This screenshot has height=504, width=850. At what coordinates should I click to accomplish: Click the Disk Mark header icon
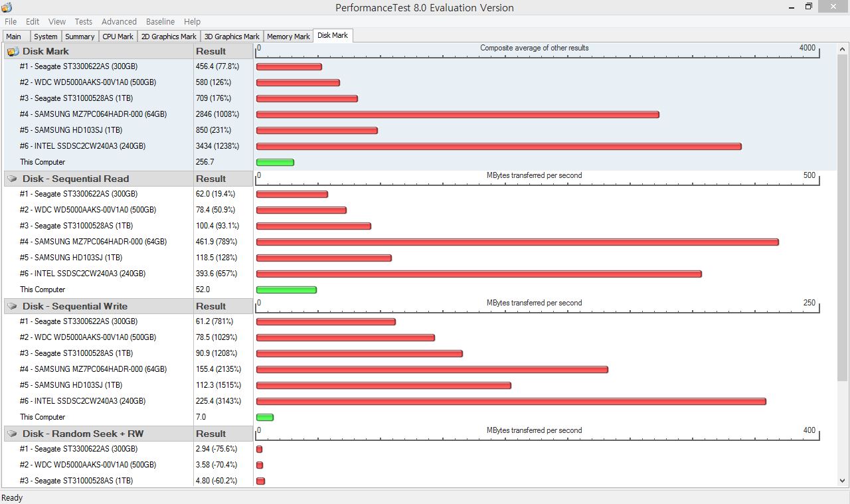coord(13,51)
